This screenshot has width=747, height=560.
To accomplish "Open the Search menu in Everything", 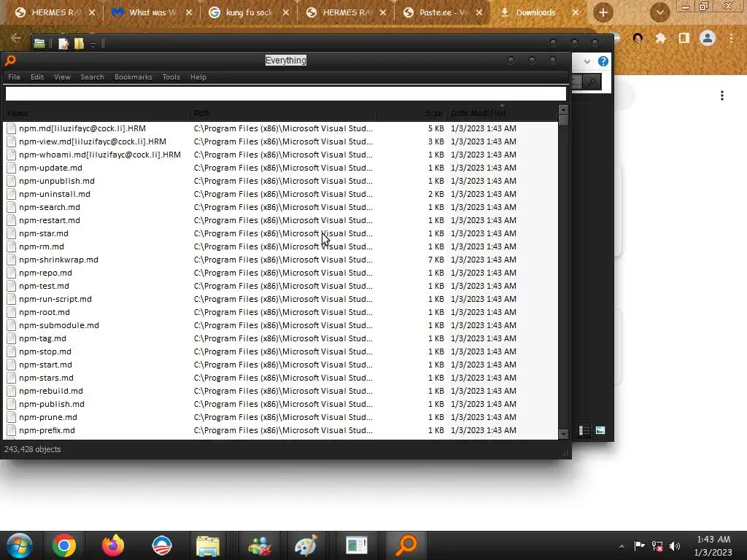I will pos(93,77).
